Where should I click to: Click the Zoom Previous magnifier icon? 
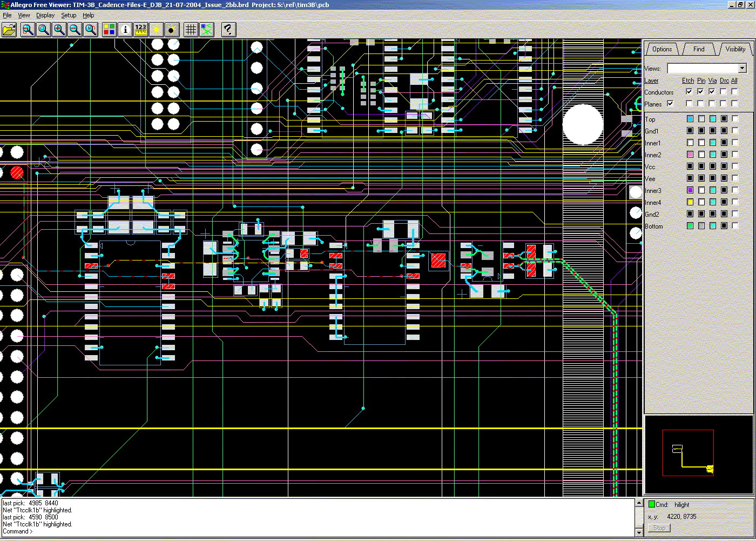point(91,30)
